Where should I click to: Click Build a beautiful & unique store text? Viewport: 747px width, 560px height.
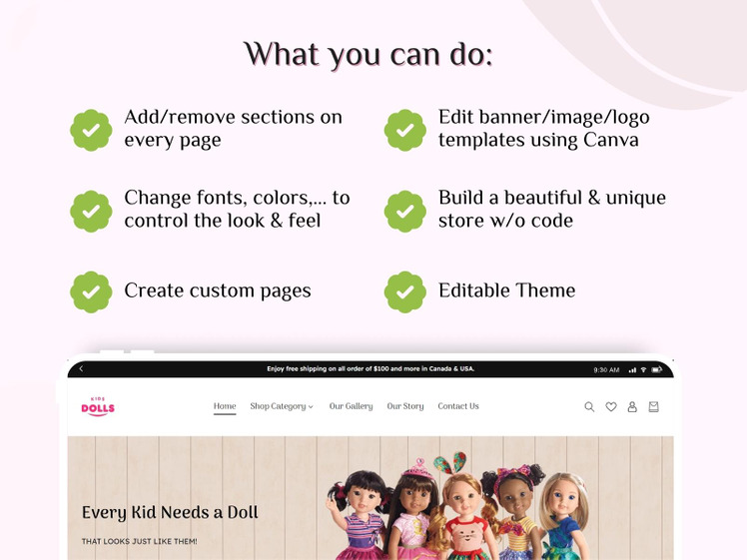552,209
